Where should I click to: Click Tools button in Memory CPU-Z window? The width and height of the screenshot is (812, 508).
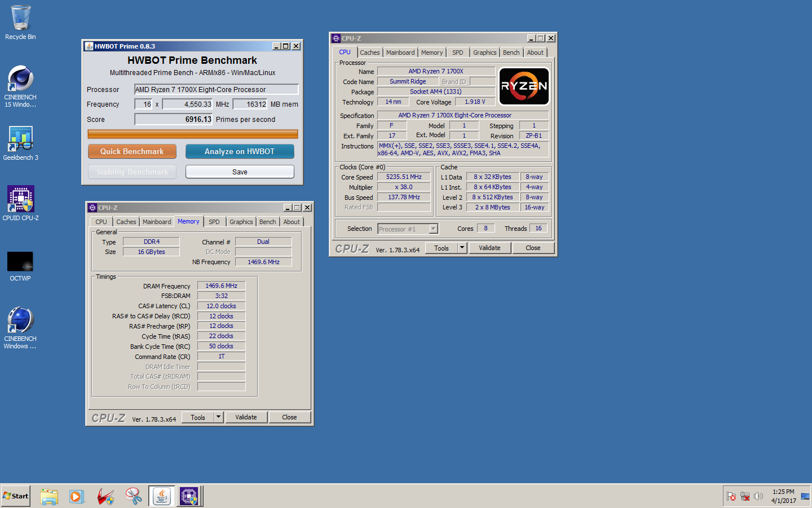[198, 417]
